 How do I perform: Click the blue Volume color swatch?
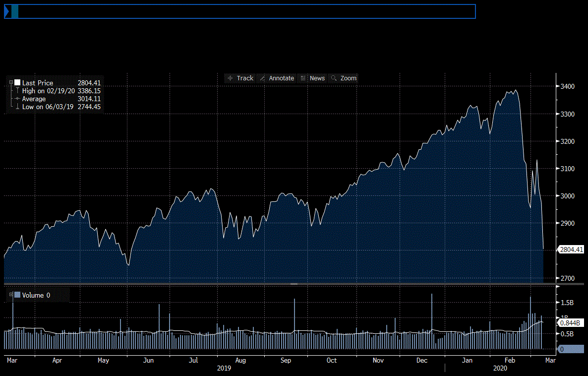tap(17, 295)
